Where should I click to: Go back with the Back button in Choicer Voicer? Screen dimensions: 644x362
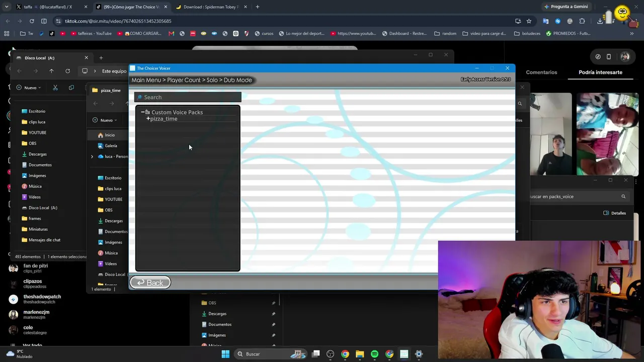pos(150,283)
